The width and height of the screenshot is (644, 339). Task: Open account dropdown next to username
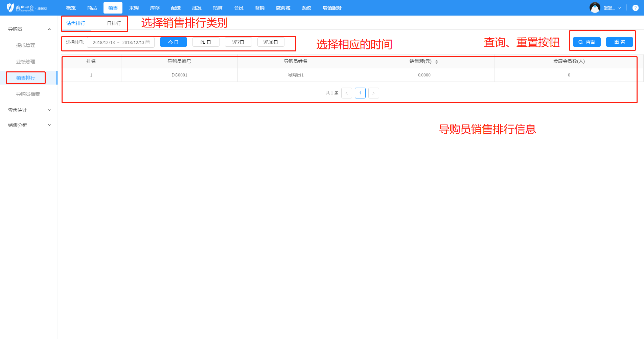pos(620,8)
